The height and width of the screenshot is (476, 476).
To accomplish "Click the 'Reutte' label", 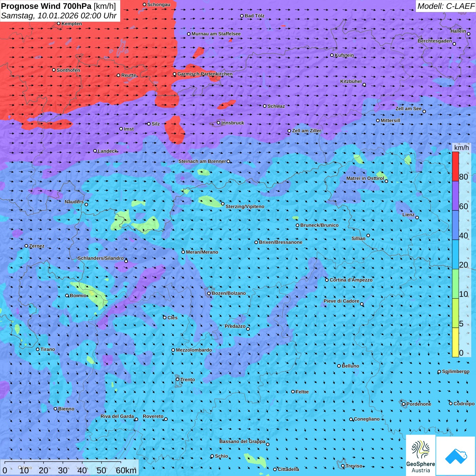I will [x=129, y=75].
